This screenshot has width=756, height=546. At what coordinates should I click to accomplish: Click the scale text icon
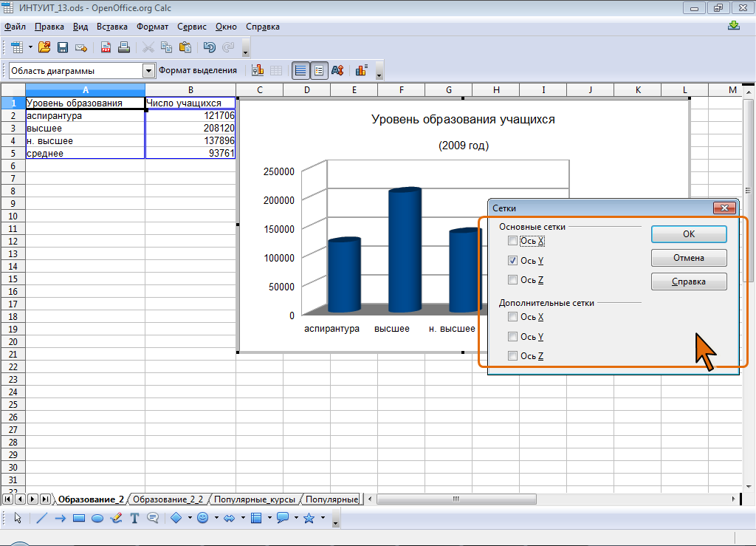point(337,70)
